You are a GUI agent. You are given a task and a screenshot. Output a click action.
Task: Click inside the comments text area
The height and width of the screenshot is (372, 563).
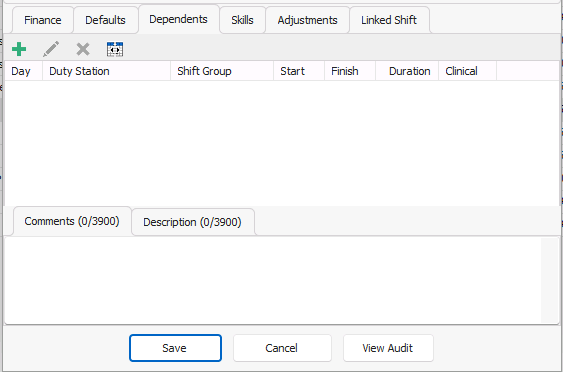pos(273,280)
